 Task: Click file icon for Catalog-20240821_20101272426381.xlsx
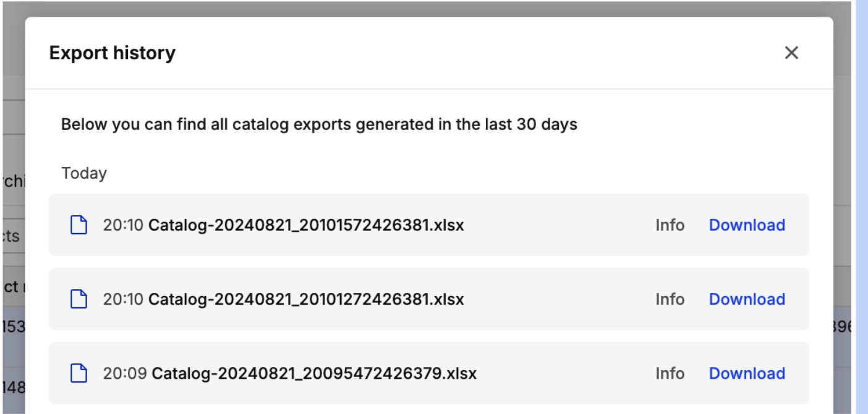coord(78,299)
